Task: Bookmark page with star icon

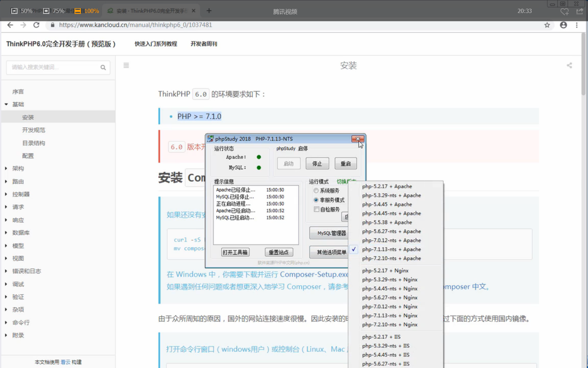Action: point(547,25)
